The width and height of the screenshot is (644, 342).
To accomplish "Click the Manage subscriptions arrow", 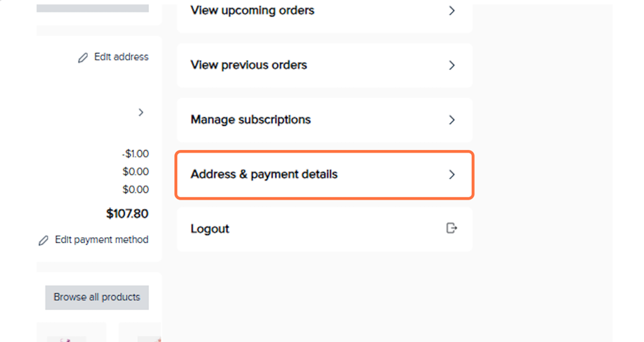I will click(451, 120).
